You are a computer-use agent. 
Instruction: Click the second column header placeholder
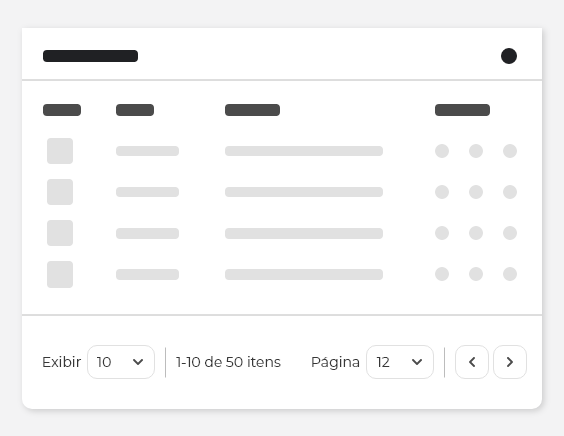coord(135,110)
